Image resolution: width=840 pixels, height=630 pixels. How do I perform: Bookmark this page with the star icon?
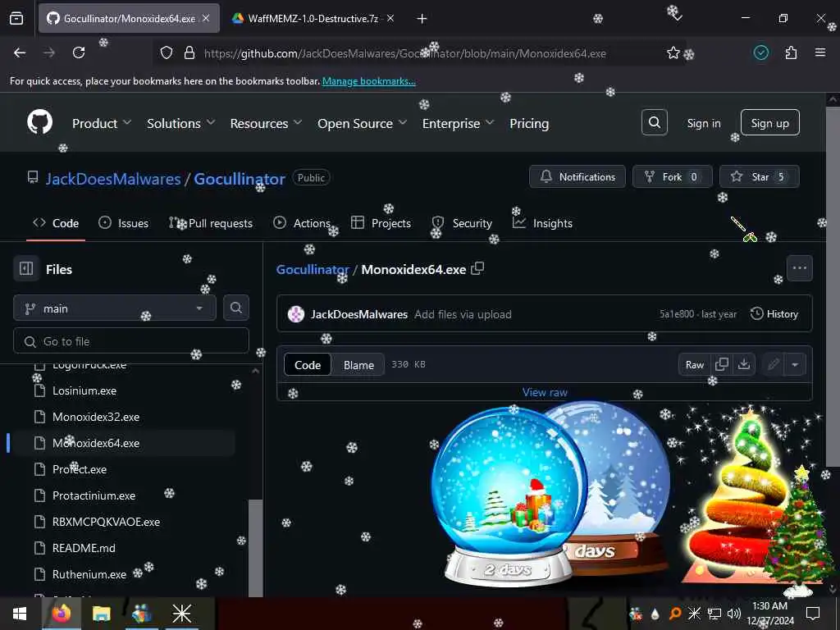click(x=673, y=52)
